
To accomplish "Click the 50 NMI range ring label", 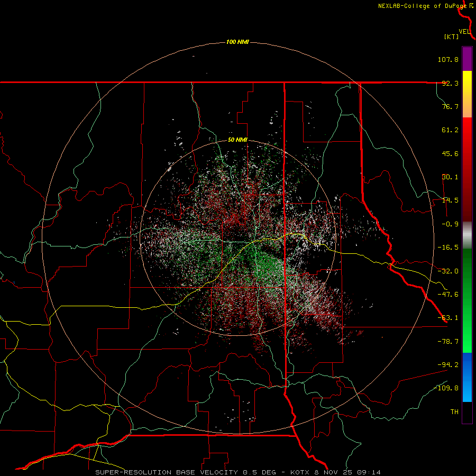I will (237, 140).
